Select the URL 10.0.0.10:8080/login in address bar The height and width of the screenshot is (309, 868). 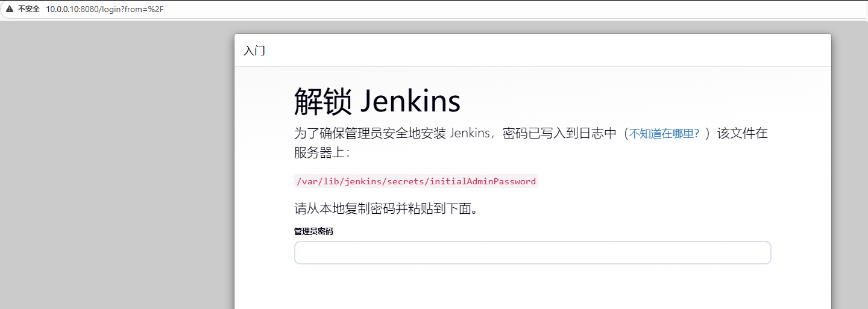click(x=105, y=9)
